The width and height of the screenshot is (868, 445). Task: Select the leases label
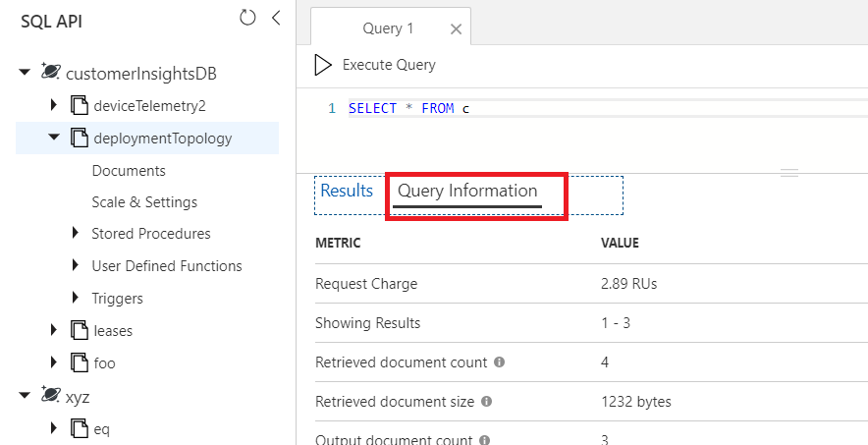click(x=113, y=331)
